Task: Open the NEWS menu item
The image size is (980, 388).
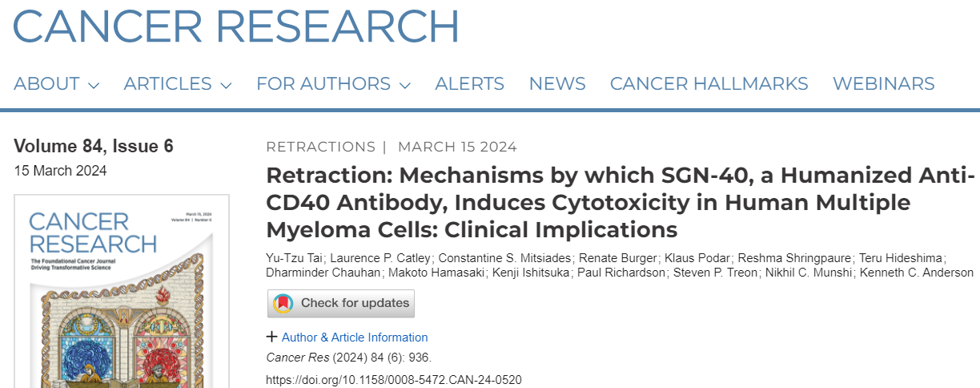Action: [557, 83]
